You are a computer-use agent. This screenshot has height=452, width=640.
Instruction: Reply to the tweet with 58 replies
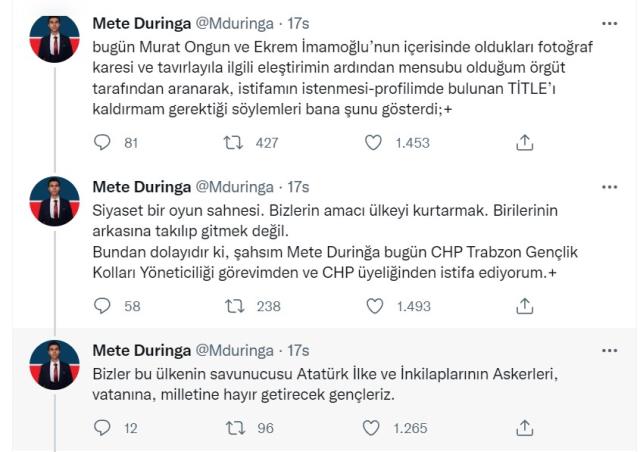pyautogui.click(x=101, y=306)
